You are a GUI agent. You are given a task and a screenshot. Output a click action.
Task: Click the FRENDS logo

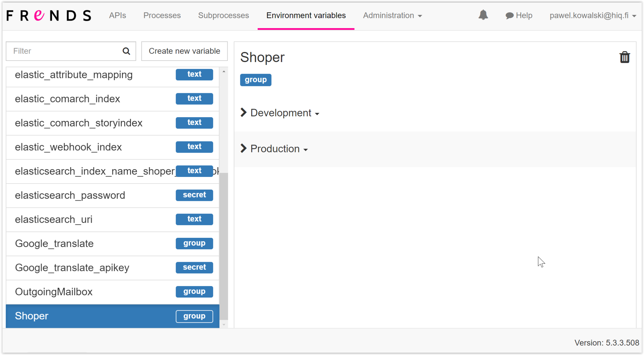click(49, 16)
